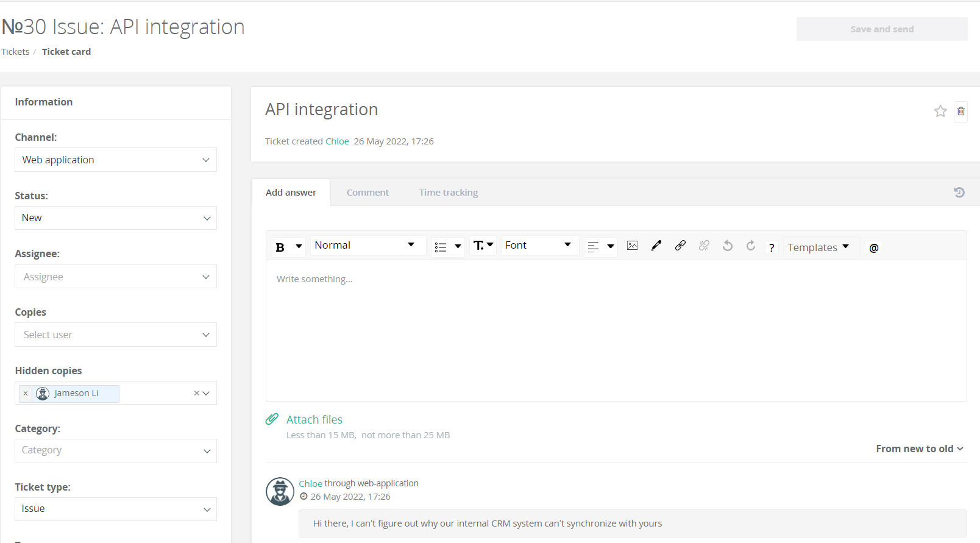This screenshot has height=543, width=980.
Task: Redo the last edit
Action: pos(751,246)
